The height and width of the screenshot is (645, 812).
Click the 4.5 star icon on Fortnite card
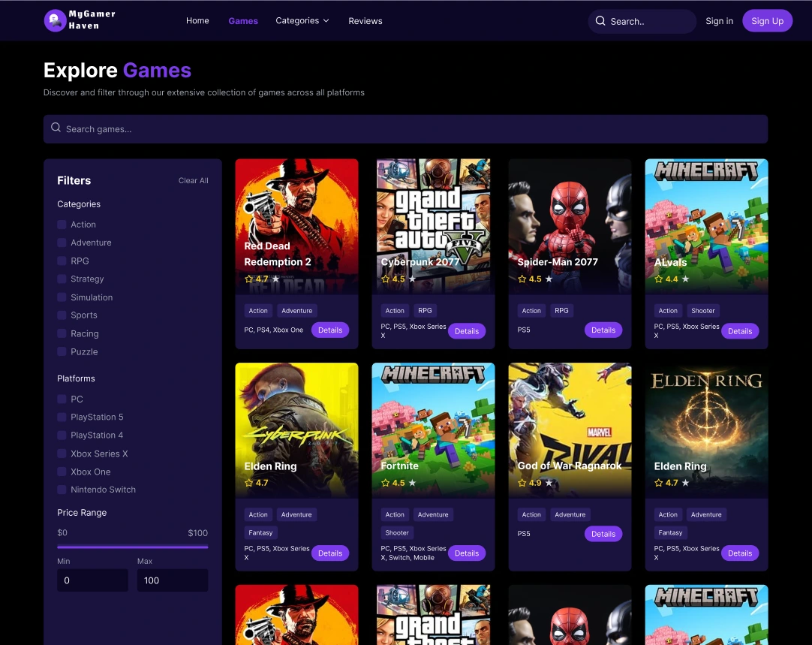click(x=385, y=483)
